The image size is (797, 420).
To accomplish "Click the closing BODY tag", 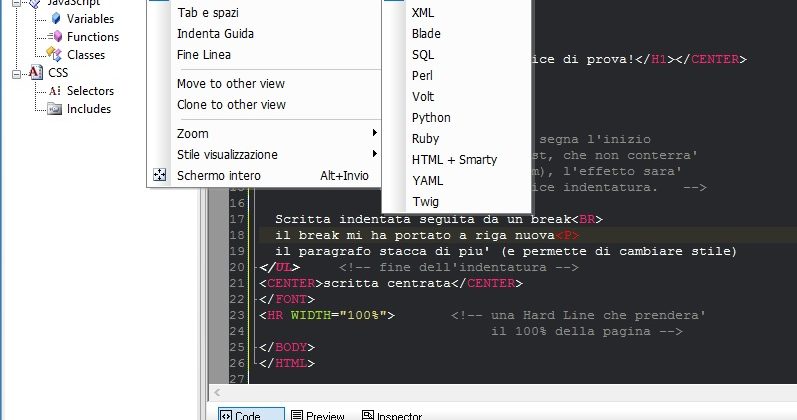I will 287,347.
